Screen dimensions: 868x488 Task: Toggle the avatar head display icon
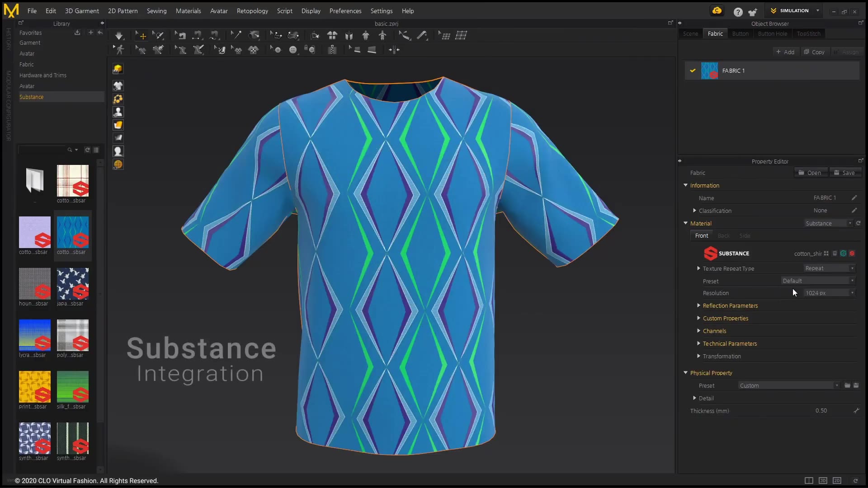tap(118, 151)
